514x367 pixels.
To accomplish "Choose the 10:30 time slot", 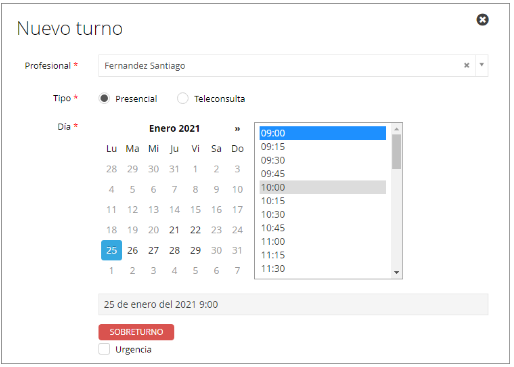I will point(323,214).
